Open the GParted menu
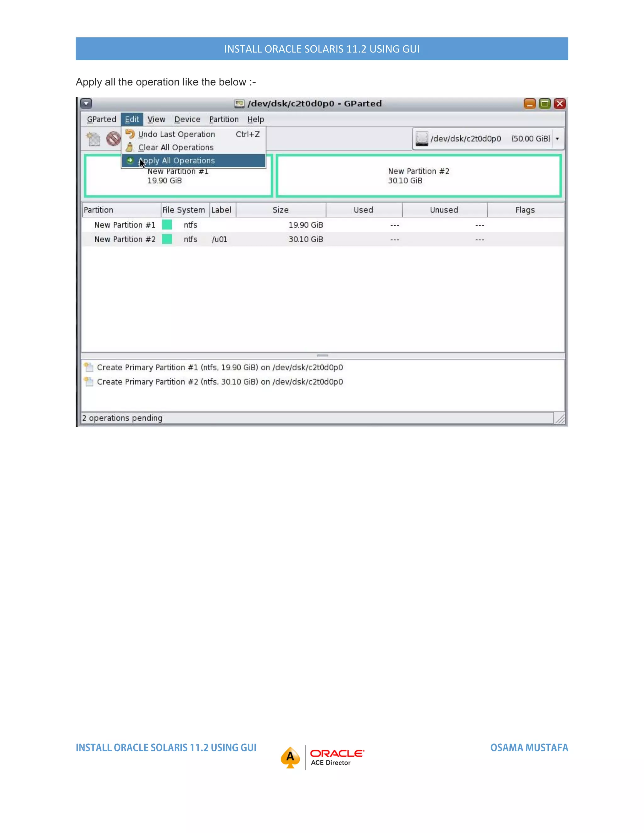 point(102,119)
